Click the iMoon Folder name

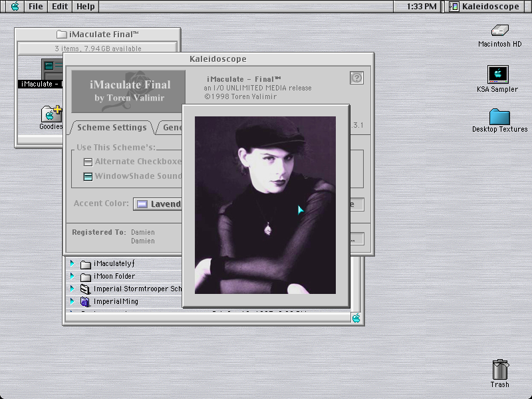click(x=114, y=276)
